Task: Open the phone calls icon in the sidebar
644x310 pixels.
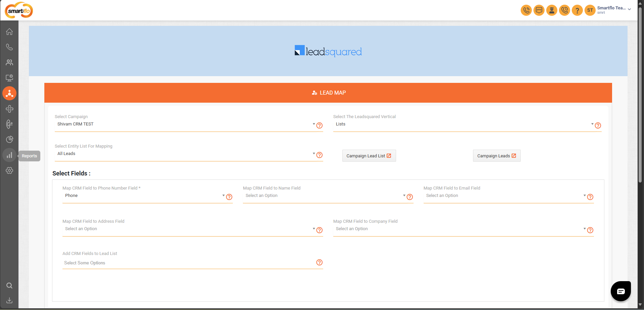Action: coord(9,47)
